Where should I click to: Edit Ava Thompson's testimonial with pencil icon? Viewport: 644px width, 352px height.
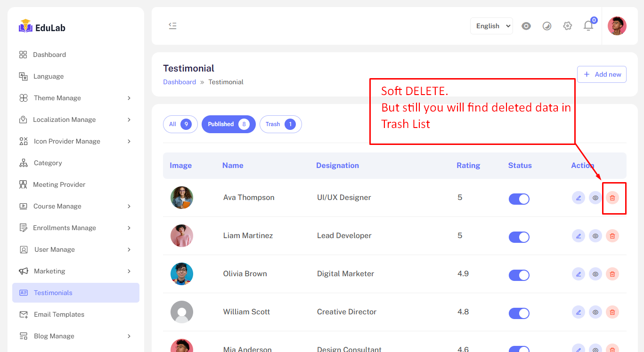tap(579, 198)
